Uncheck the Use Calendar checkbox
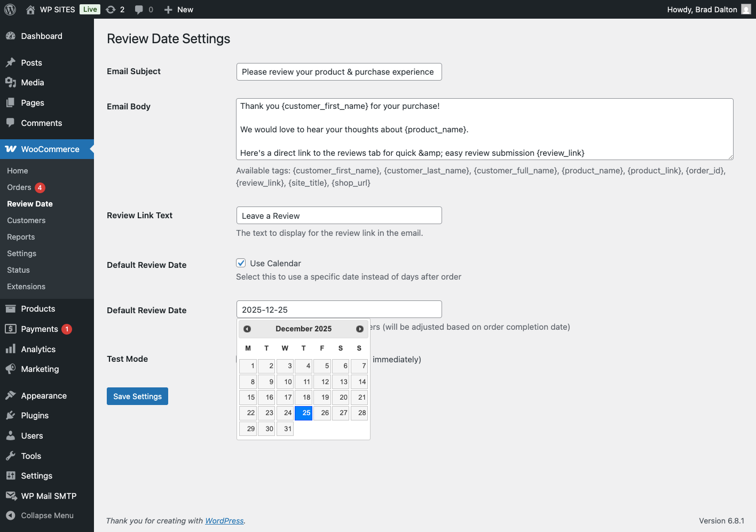The image size is (756, 532). (x=241, y=263)
